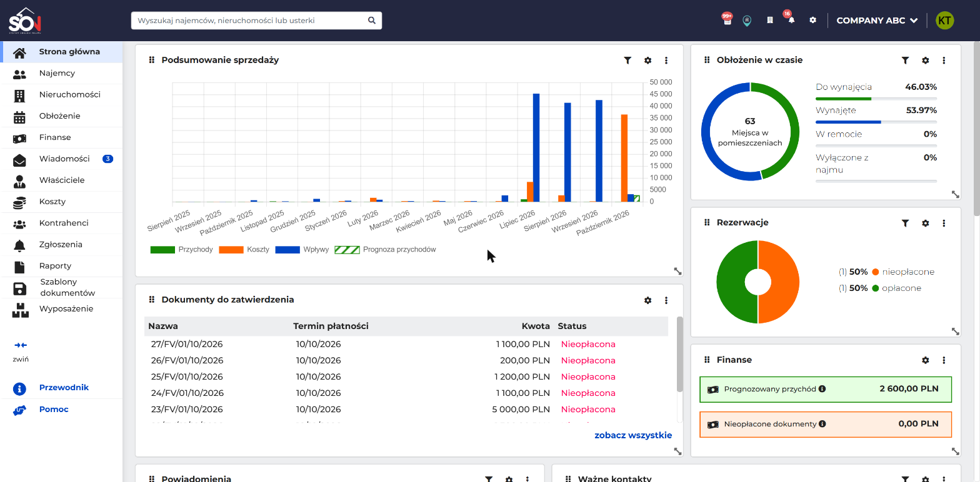This screenshot has width=980, height=482.
Task: Click the filter icon in Obłożenie w czasie
Action: pyautogui.click(x=905, y=61)
